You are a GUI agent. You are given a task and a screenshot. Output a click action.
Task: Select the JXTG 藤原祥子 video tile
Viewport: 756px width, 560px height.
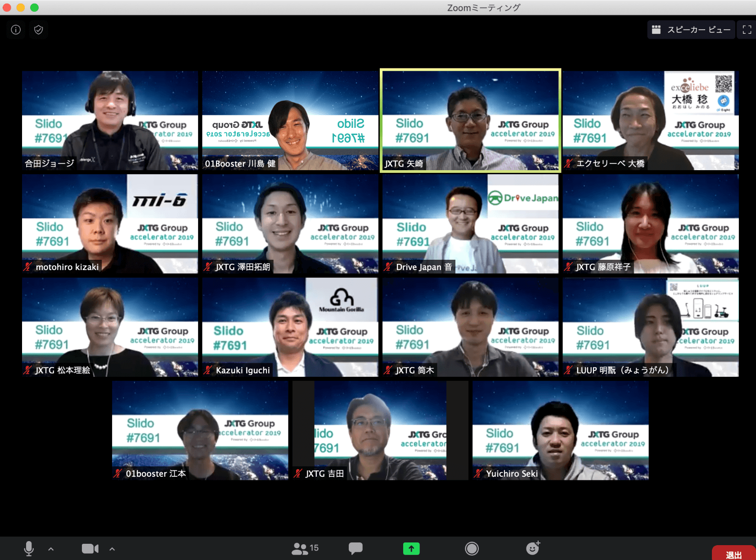pos(651,224)
